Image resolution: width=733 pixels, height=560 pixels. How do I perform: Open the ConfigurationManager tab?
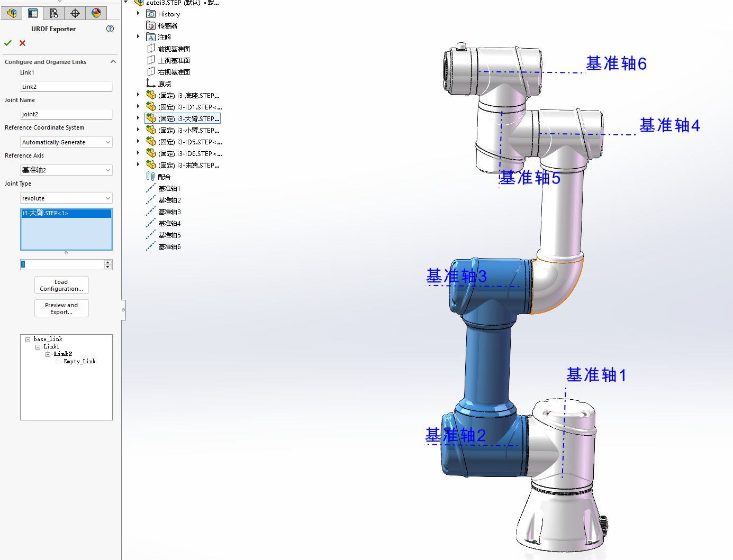[x=53, y=13]
